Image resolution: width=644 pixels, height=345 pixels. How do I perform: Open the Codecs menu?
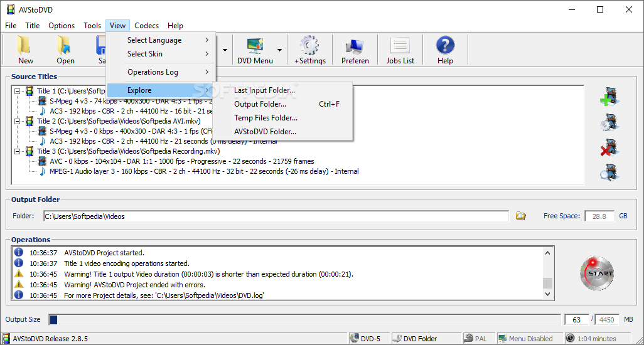coord(147,26)
